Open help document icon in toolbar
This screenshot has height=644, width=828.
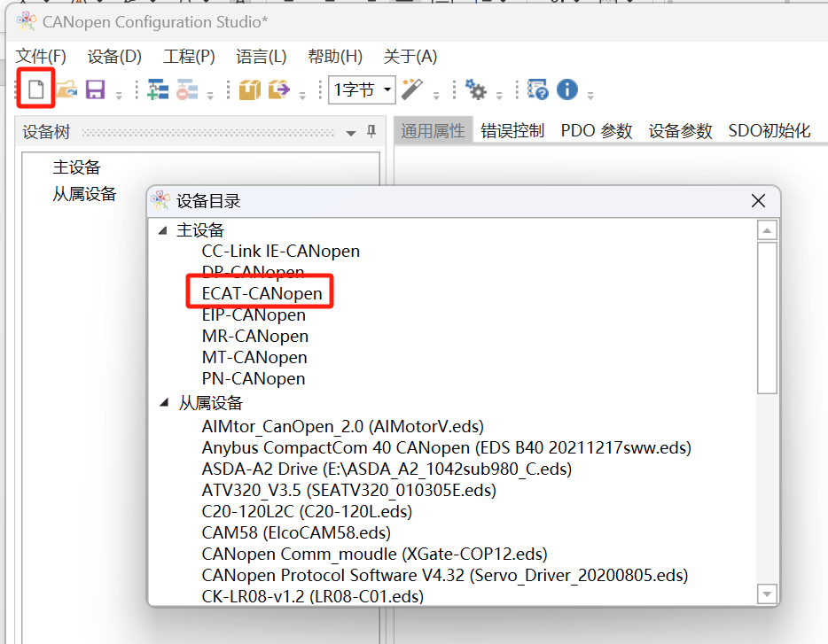coord(538,89)
